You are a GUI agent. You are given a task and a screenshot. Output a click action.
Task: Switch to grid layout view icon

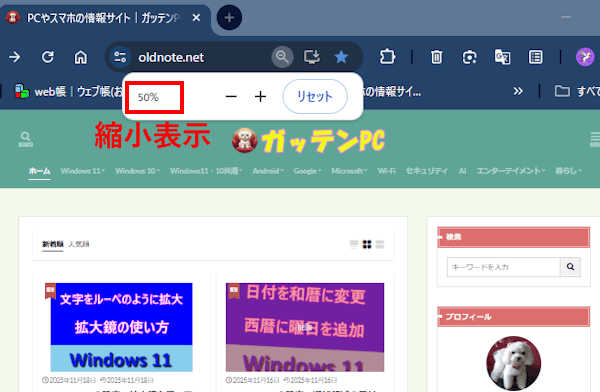click(367, 244)
